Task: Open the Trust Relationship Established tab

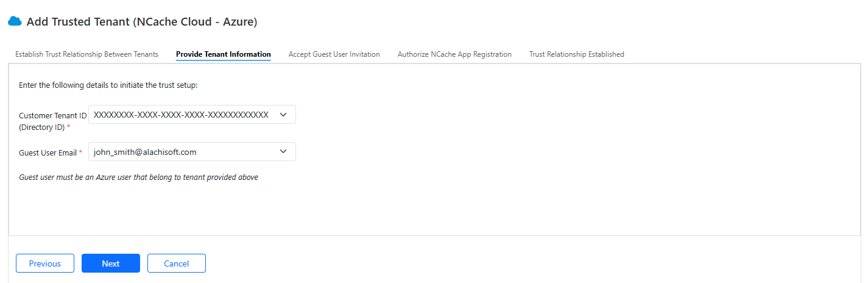Action: point(577,54)
